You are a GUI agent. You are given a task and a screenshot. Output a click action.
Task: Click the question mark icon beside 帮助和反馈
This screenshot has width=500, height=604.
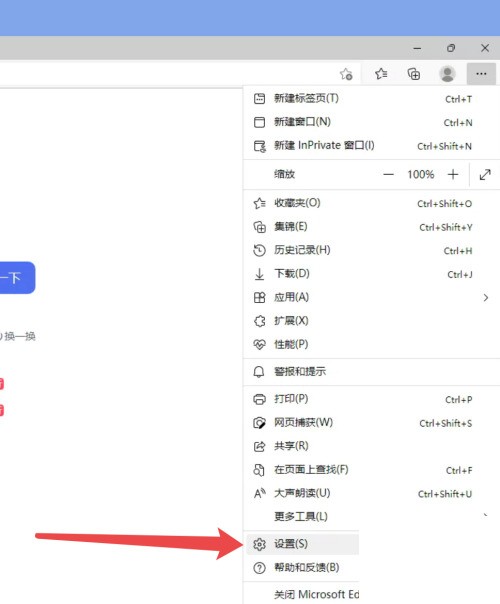259,567
